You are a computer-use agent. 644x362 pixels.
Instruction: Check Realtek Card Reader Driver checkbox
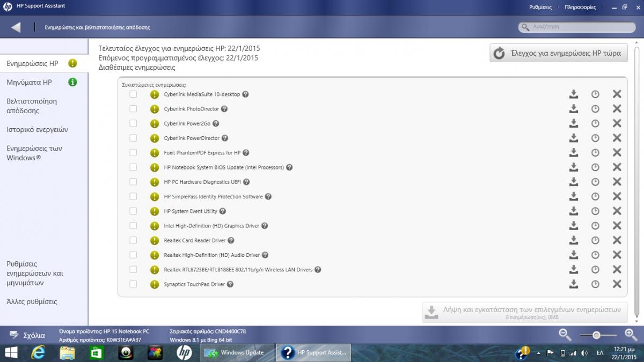click(133, 240)
